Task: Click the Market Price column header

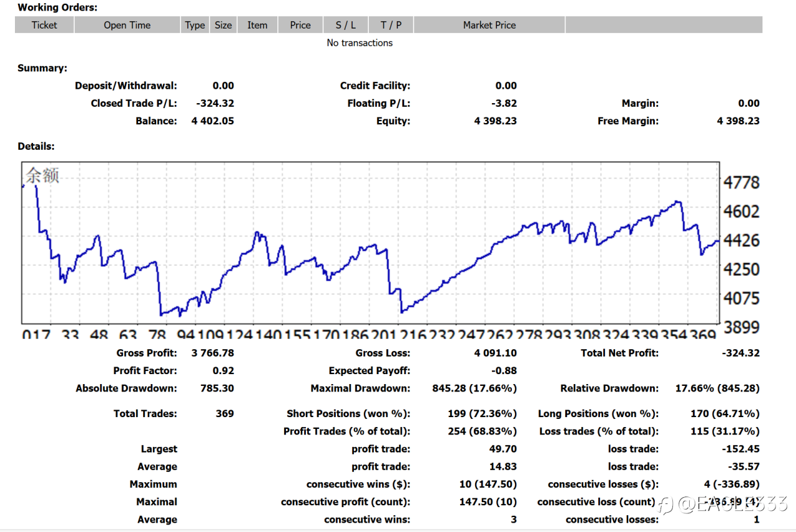Action: 489,25
